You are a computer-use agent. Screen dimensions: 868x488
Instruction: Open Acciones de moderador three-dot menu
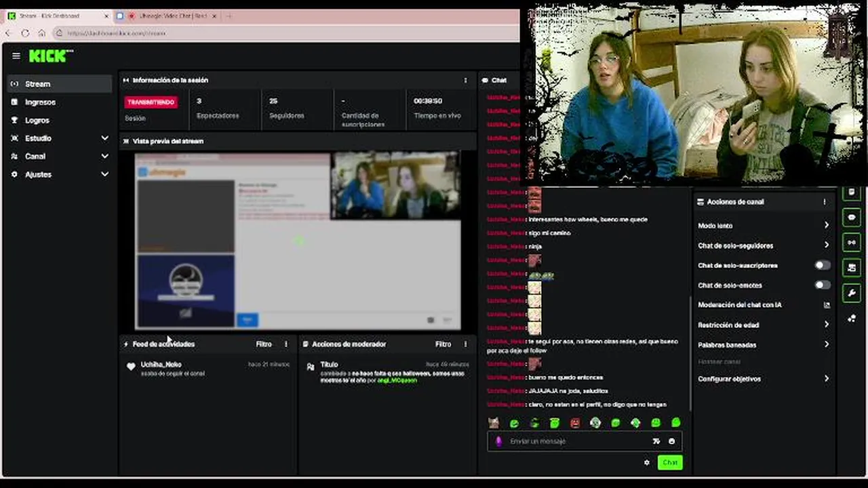point(465,344)
